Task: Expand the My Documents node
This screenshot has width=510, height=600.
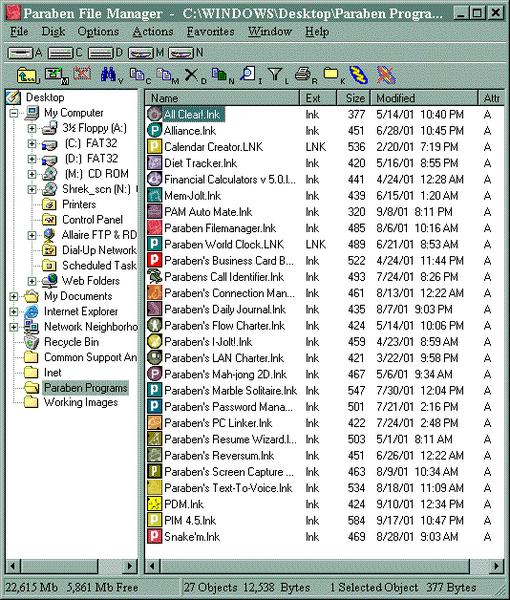Action: [14, 296]
